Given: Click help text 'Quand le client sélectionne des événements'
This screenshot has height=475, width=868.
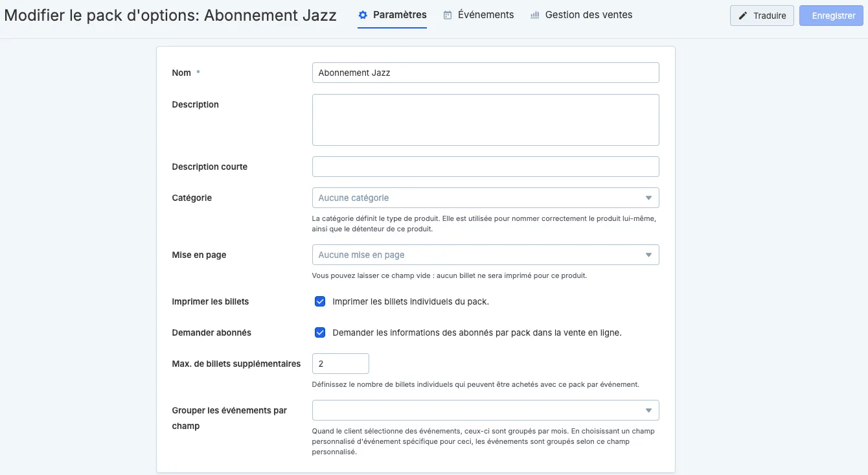Looking at the screenshot, I should point(483,441).
